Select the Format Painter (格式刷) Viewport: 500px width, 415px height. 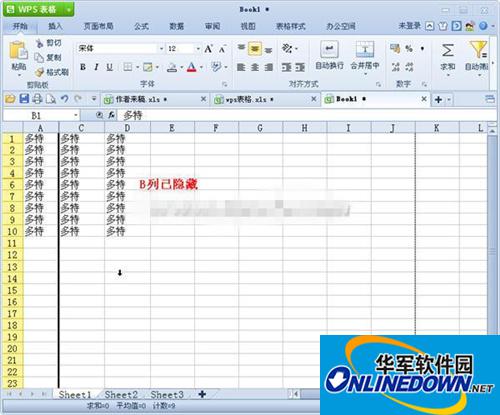pyautogui.click(x=52, y=72)
